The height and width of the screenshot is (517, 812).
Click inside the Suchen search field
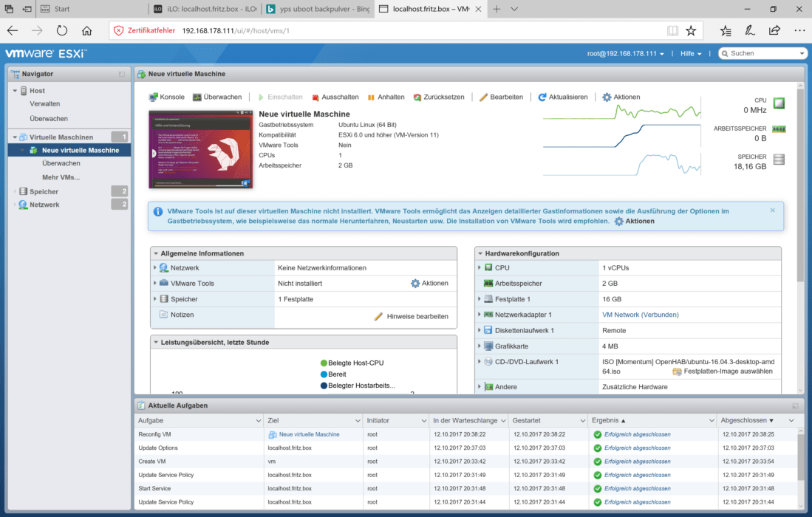tap(761, 52)
